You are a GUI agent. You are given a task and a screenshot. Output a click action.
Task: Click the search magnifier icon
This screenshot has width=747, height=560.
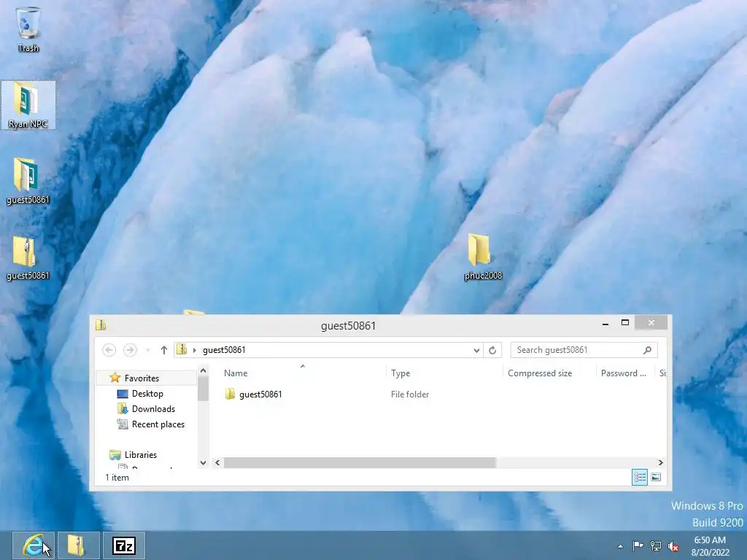tap(647, 350)
